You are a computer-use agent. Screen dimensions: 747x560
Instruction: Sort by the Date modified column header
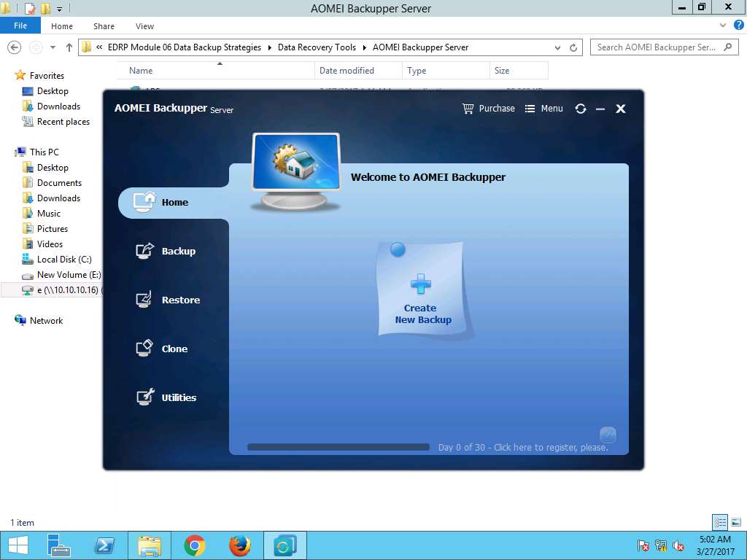358,71
